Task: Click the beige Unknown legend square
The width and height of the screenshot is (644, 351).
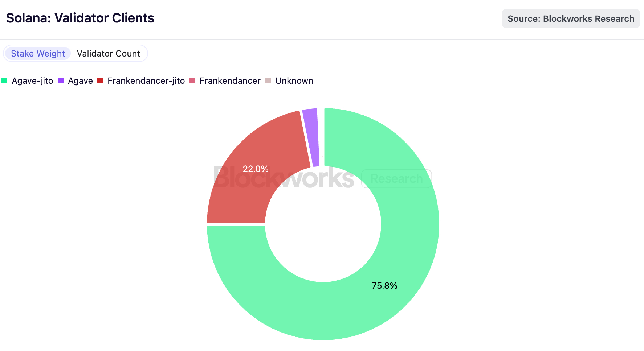Action: (x=268, y=80)
